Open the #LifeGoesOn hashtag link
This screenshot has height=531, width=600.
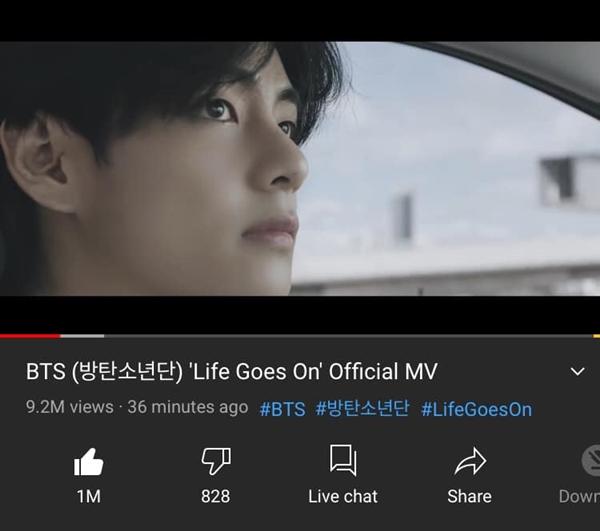(476, 409)
